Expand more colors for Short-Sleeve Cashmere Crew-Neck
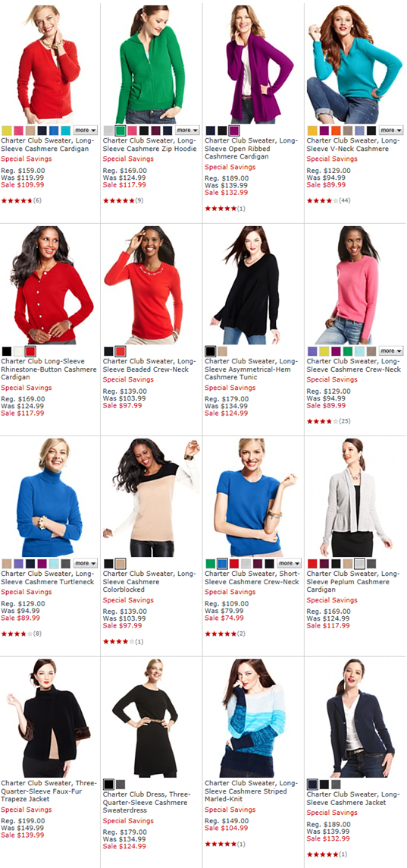The width and height of the screenshot is (407, 868). point(290,563)
